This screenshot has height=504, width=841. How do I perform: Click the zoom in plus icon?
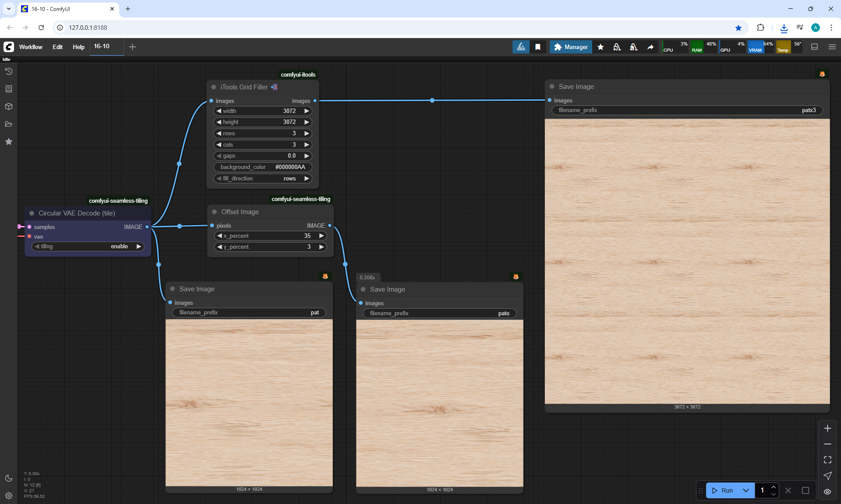pyautogui.click(x=827, y=428)
